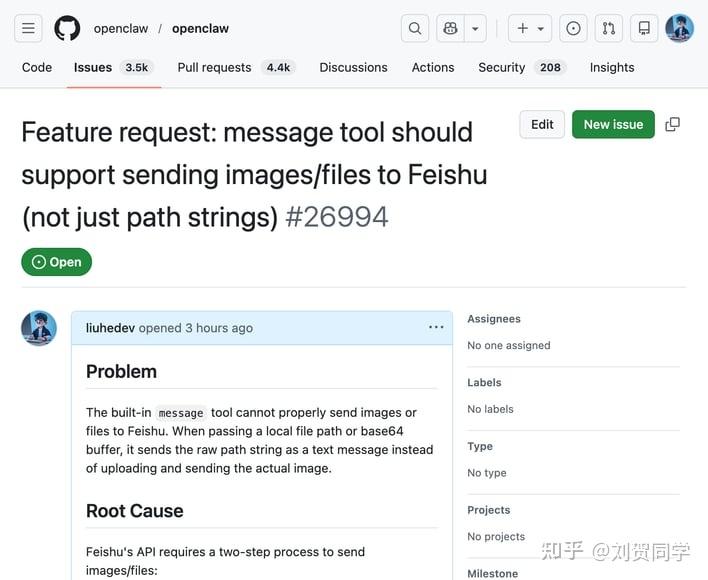Expand the Copilot dropdown arrow

[x=475, y=28]
